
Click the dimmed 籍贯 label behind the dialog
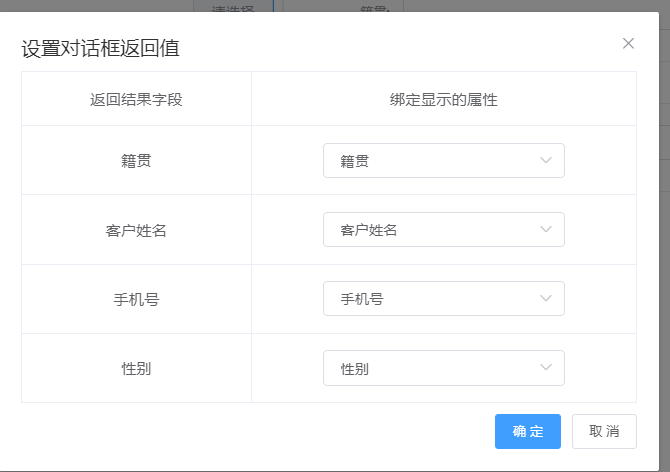point(374,6)
